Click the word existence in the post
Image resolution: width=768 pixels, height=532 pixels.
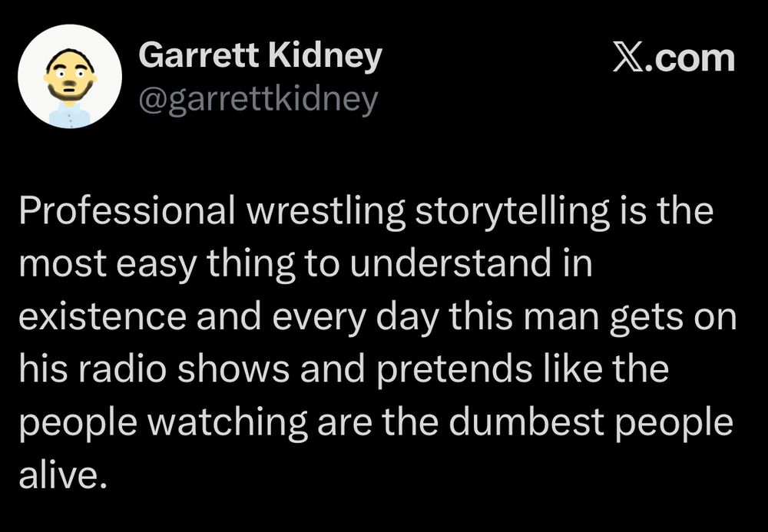click(102, 316)
